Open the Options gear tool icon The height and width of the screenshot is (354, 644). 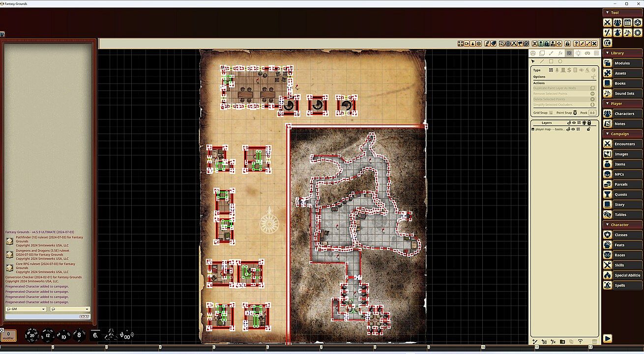tap(638, 33)
